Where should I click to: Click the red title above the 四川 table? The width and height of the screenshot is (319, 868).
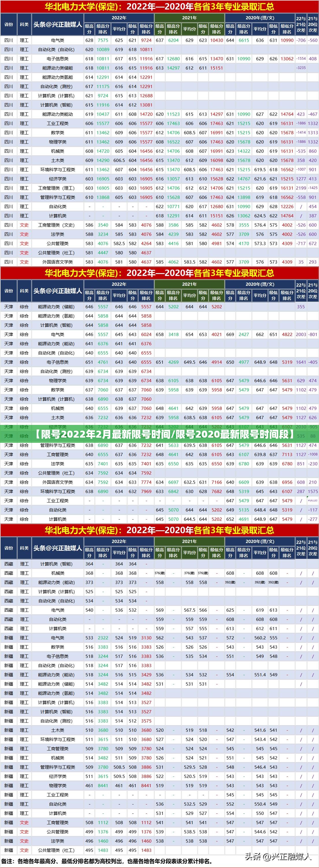[159, 6]
